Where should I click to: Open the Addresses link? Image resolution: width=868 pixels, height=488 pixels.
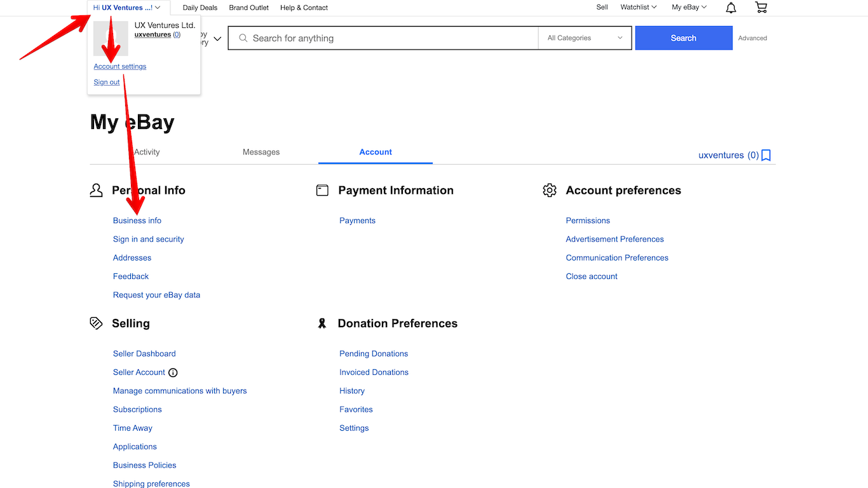coord(132,258)
